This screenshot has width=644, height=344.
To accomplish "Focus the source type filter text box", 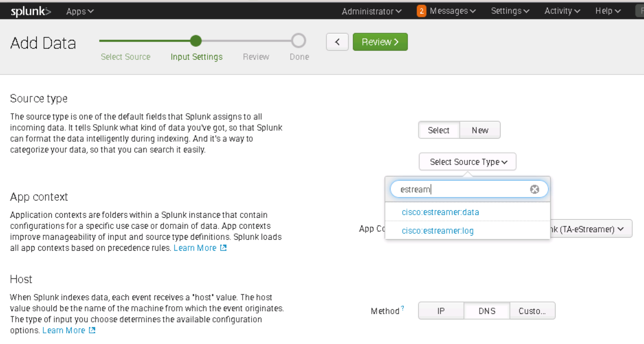I will tap(461, 189).
